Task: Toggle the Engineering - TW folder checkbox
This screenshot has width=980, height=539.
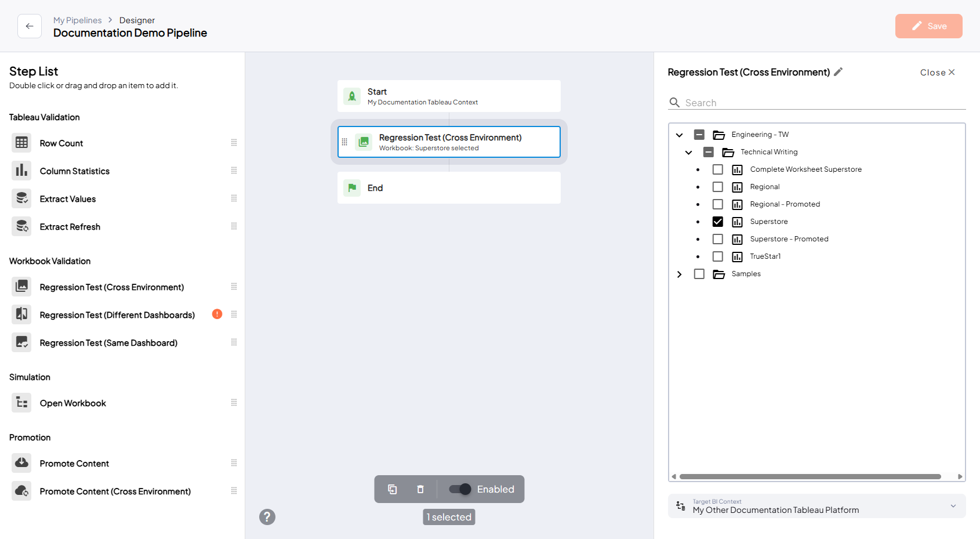Action: point(699,135)
